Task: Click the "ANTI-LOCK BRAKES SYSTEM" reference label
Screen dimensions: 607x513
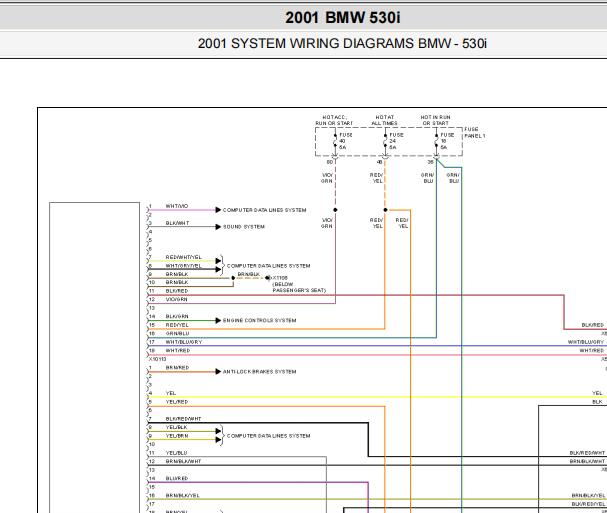Action: pos(259,372)
